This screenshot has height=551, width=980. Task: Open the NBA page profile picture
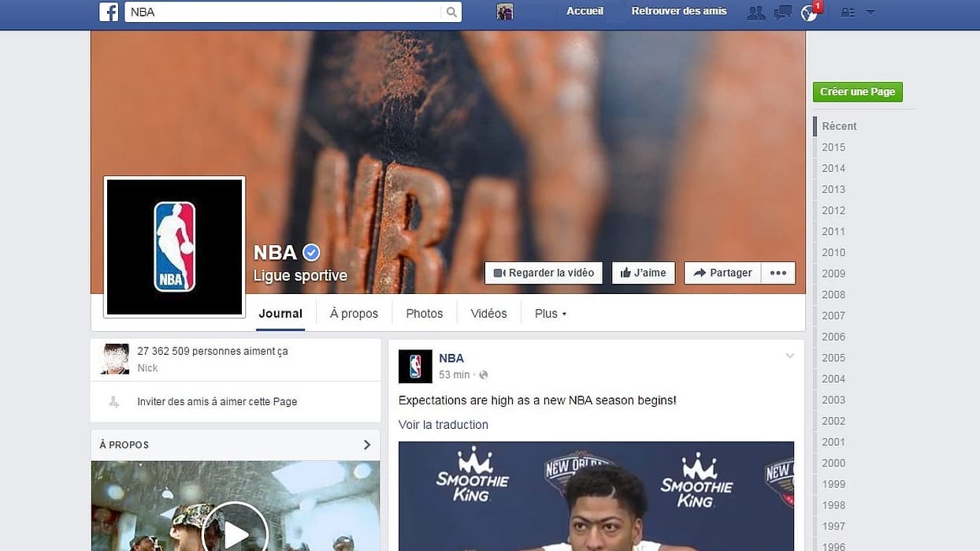tap(174, 247)
